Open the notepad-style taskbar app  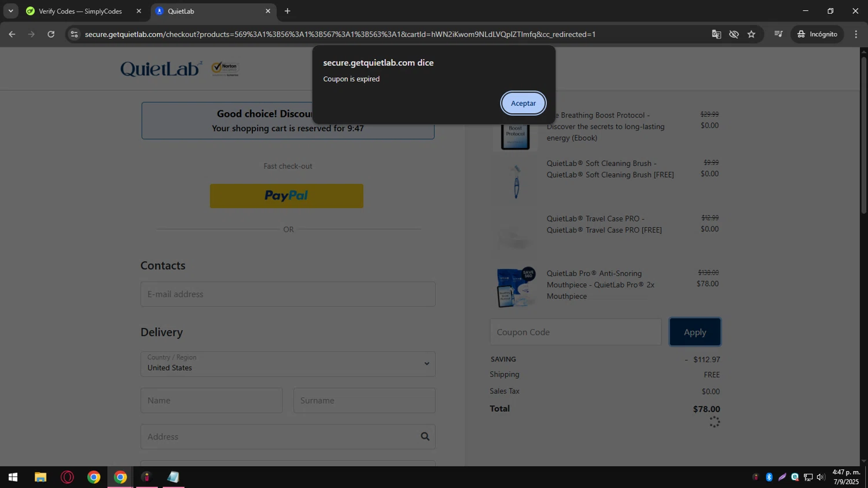pyautogui.click(x=174, y=477)
